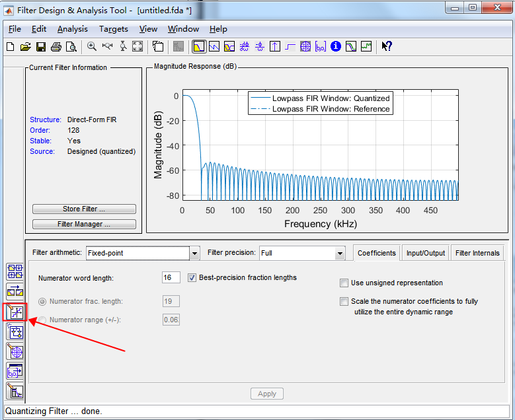Click the Set quantization parameters sidebar icon
Screen dimensions: 515x420
15,311
